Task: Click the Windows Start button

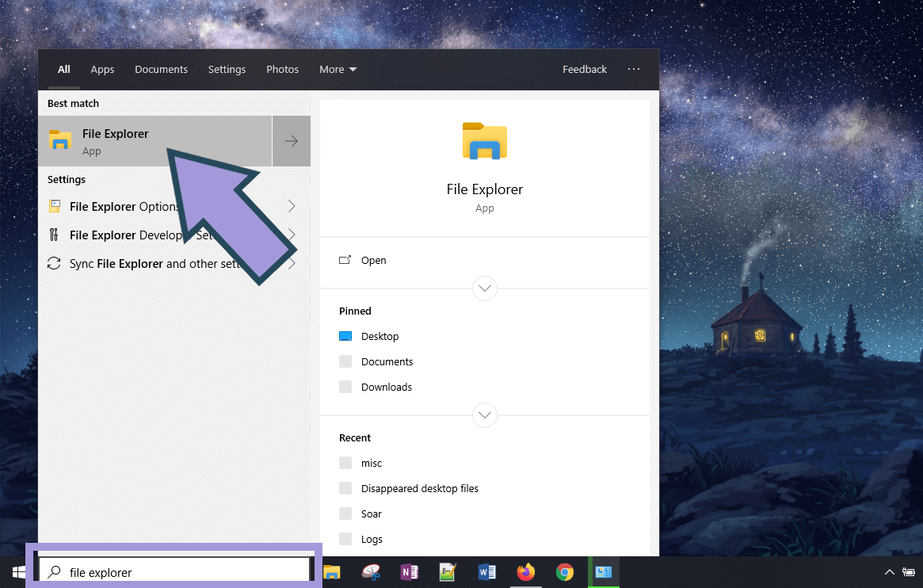Action: click(19, 572)
